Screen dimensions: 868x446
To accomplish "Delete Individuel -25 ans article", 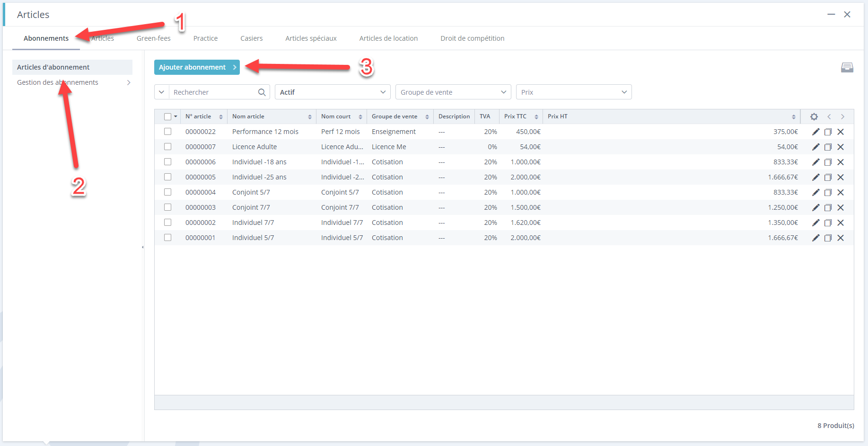I will (841, 177).
